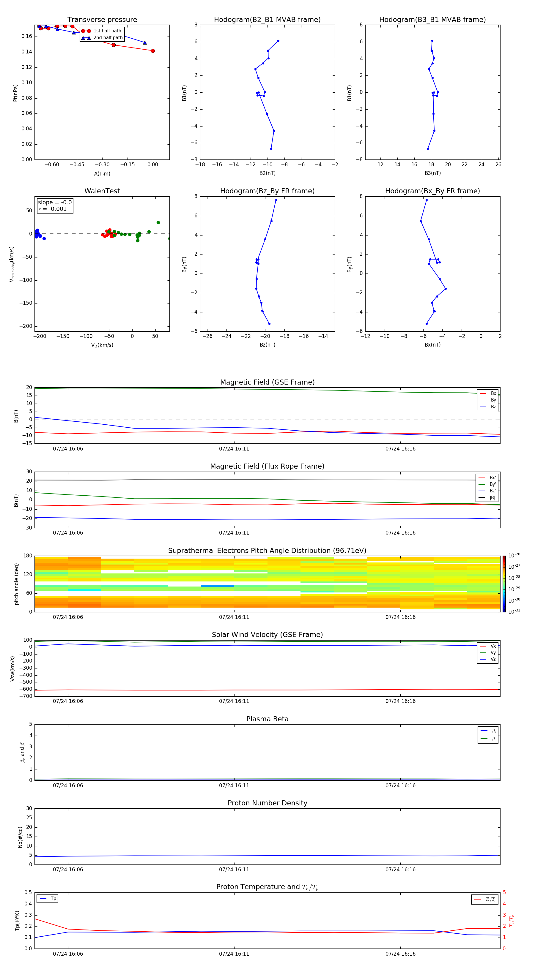This screenshot has height=980, width=535.
Task: Click the 'VA(km/s)' x-axis label
Action: point(102,345)
